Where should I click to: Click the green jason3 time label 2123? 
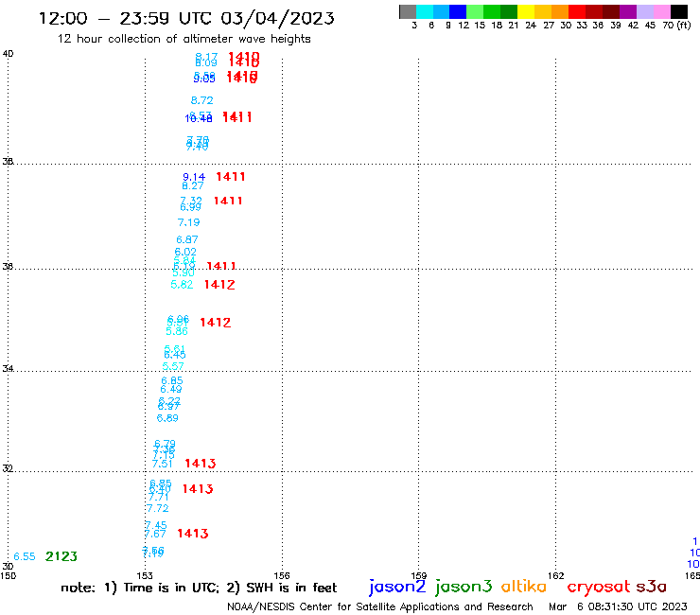[61, 556]
